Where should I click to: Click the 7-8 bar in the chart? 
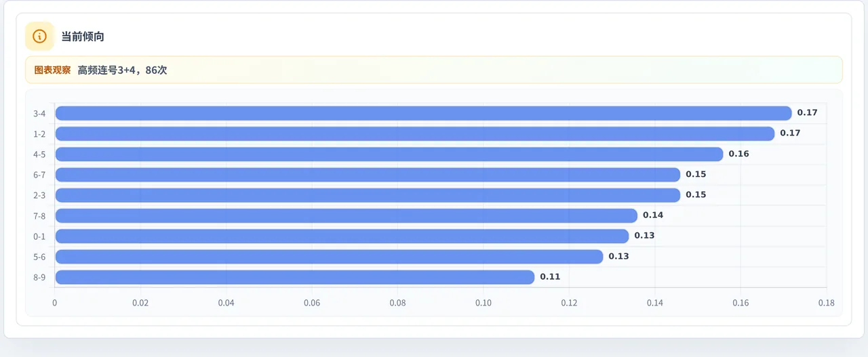347,215
